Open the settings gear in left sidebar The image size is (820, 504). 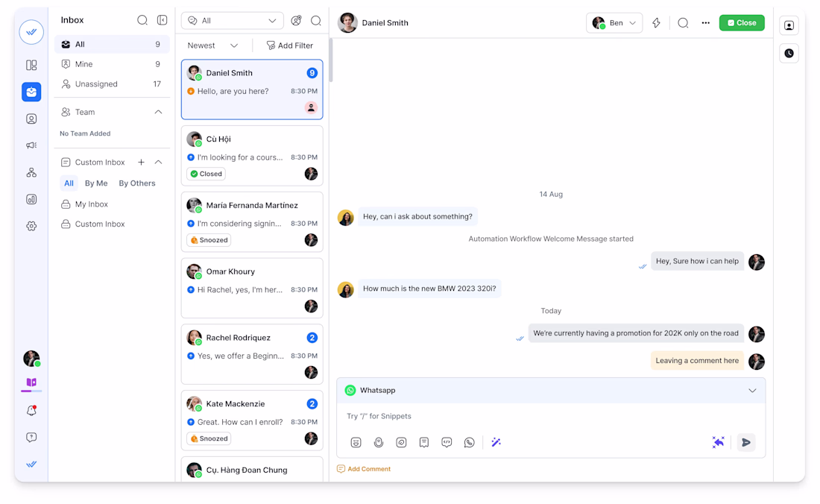click(31, 226)
